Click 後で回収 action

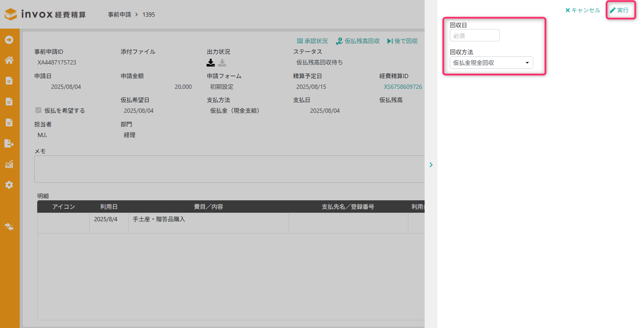click(402, 41)
